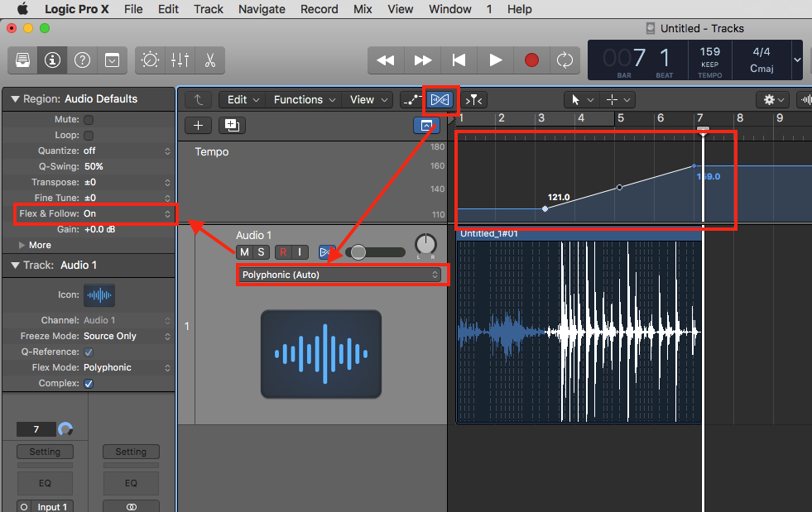This screenshot has height=512, width=812.
Task: Add new track with plus button
Action: click(198, 125)
